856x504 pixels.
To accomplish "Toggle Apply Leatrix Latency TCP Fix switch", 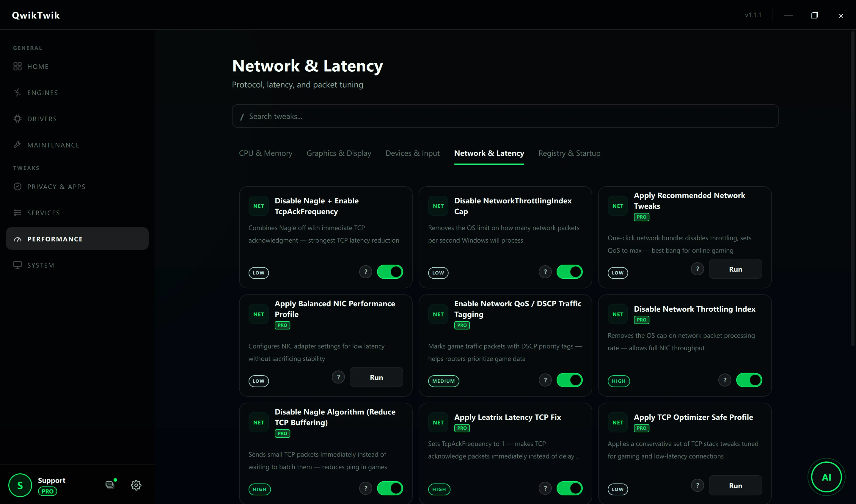I will (569, 488).
